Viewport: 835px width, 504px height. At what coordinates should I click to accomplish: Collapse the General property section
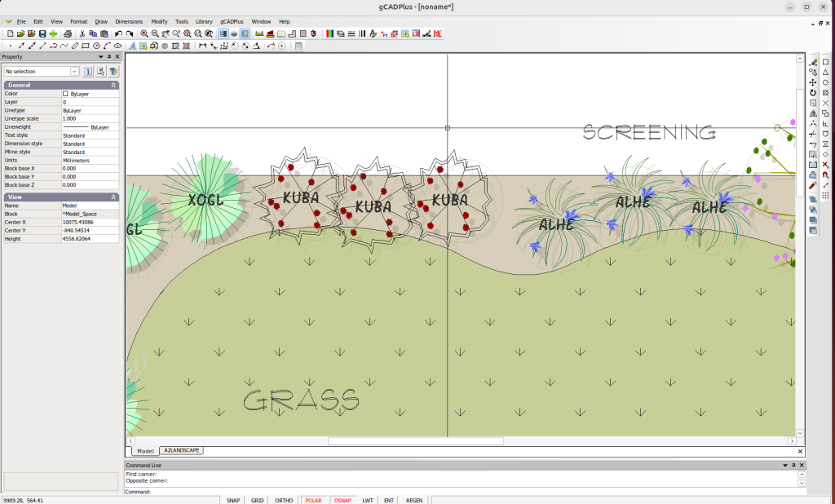tap(113, 86)
